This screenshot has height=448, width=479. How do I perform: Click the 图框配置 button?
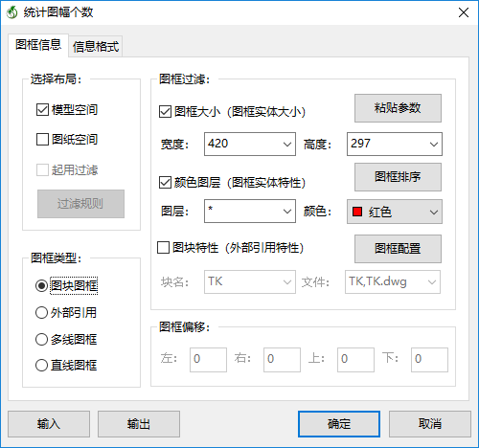pos(398,249)
